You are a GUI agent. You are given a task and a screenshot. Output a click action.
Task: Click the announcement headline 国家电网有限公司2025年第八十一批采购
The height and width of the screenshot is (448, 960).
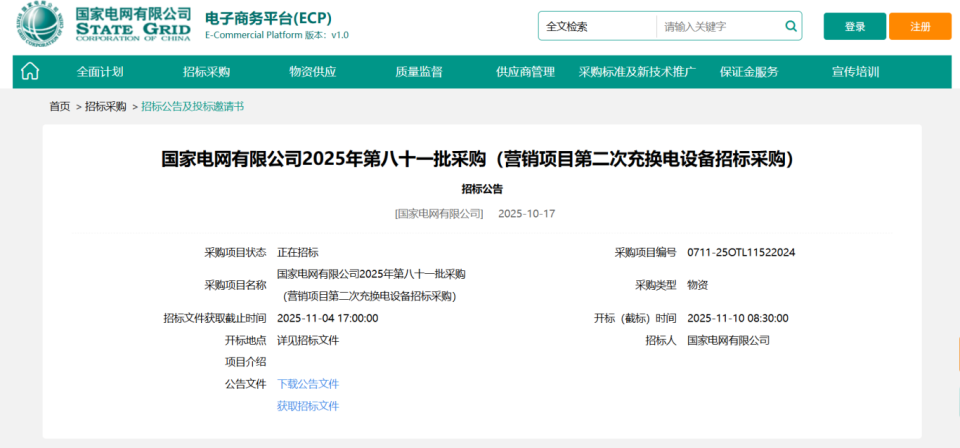[x=478, y=159]
